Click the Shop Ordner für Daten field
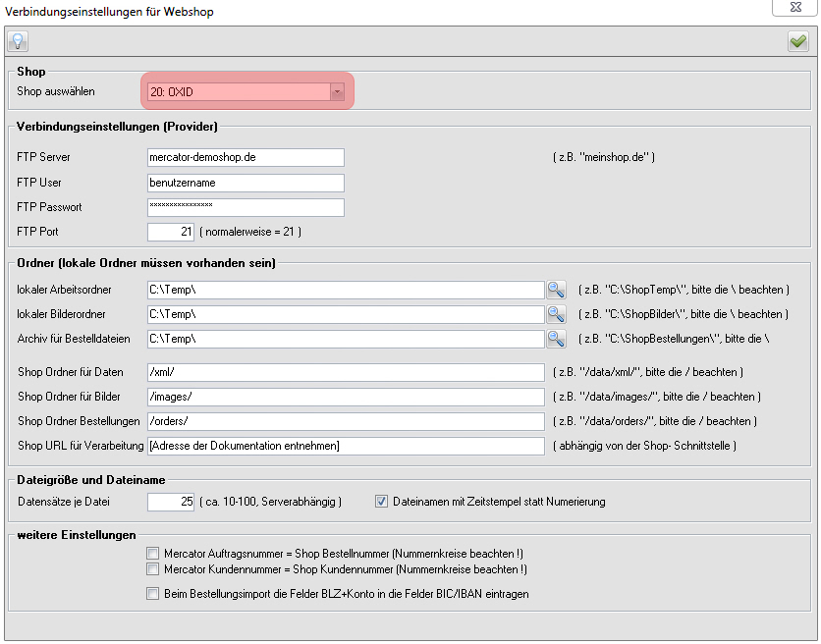The height and width of the screenshot is (644, 821). coord(345,373)
